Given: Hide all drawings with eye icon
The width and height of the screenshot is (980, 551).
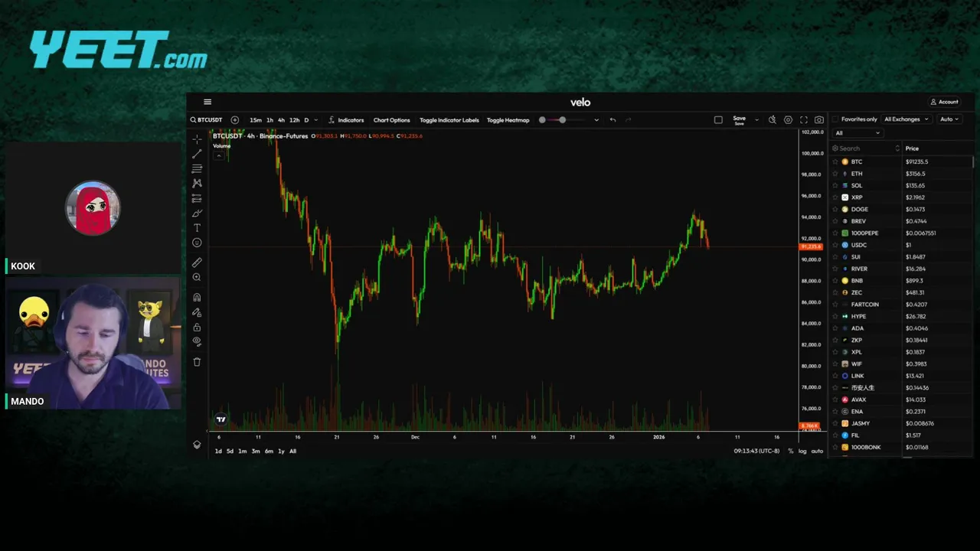Looking at the screenshot, I should [x=197, y=341].
